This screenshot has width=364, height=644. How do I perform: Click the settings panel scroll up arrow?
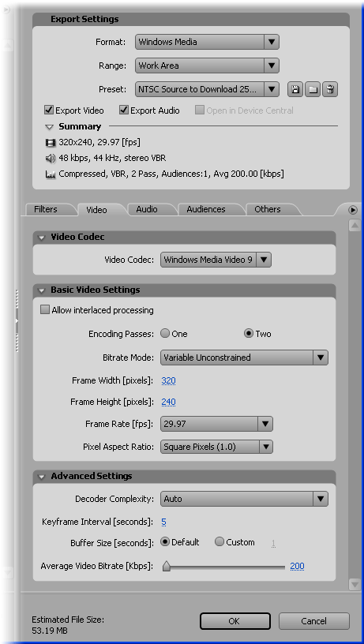click(355, 225)
